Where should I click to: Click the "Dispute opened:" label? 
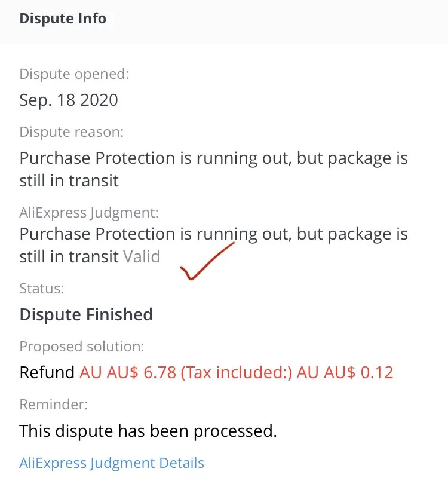point(74,75)
